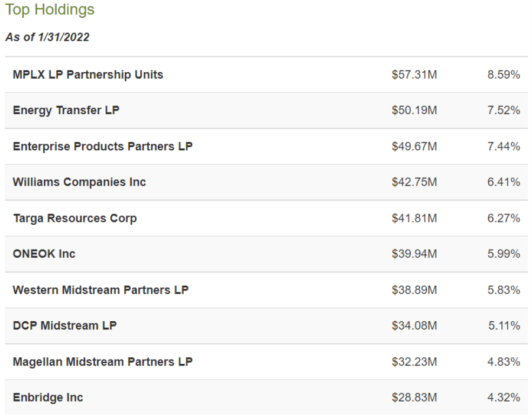Open the Energy Transfer LP holding
Screen dimensions: 532x420
click(x=66, y=110)
